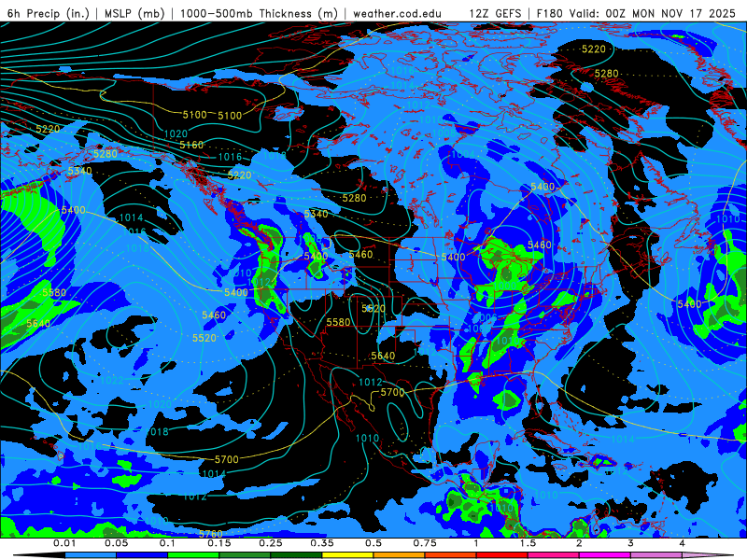Select the light blue 0.01–0.05 legend swatch
The width and height of the screenshot is (747, 560).
(x=91, y=555)
